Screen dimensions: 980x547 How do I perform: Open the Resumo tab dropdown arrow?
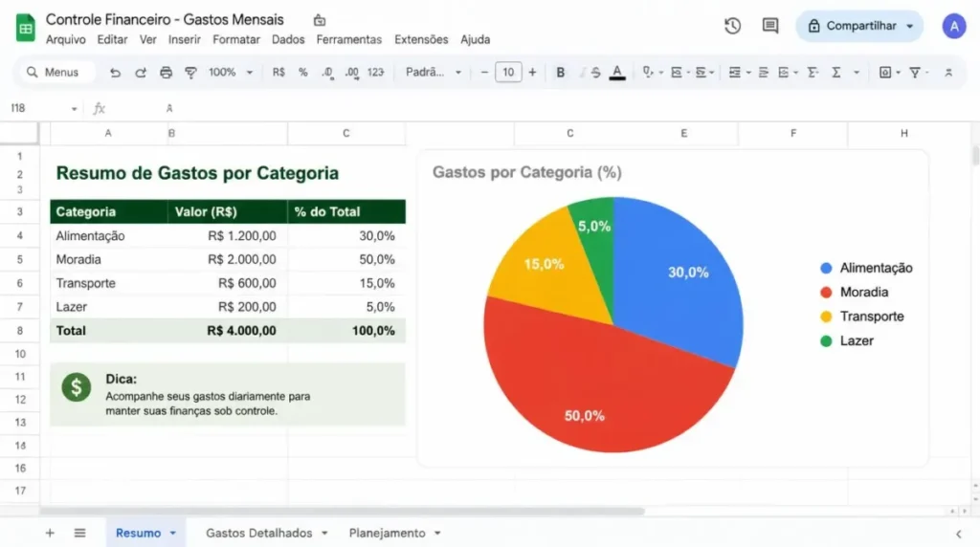(x=173, y=534)
